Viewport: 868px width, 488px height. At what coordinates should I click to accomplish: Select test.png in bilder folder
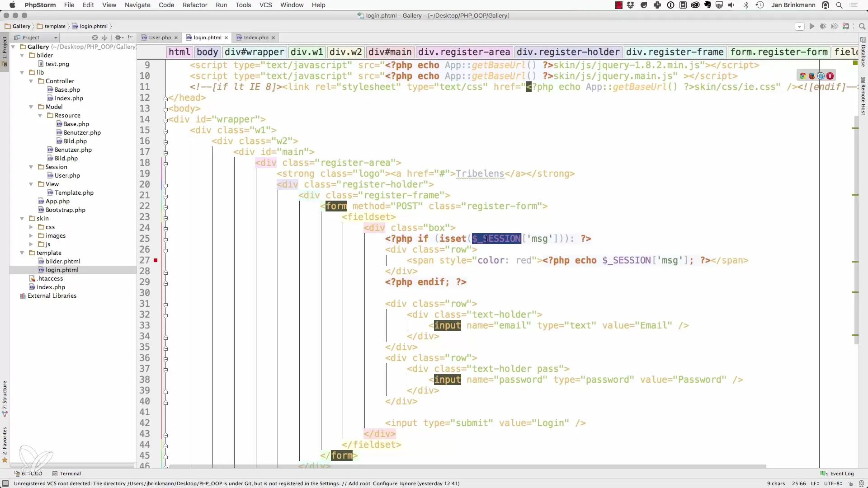[57, 64]
